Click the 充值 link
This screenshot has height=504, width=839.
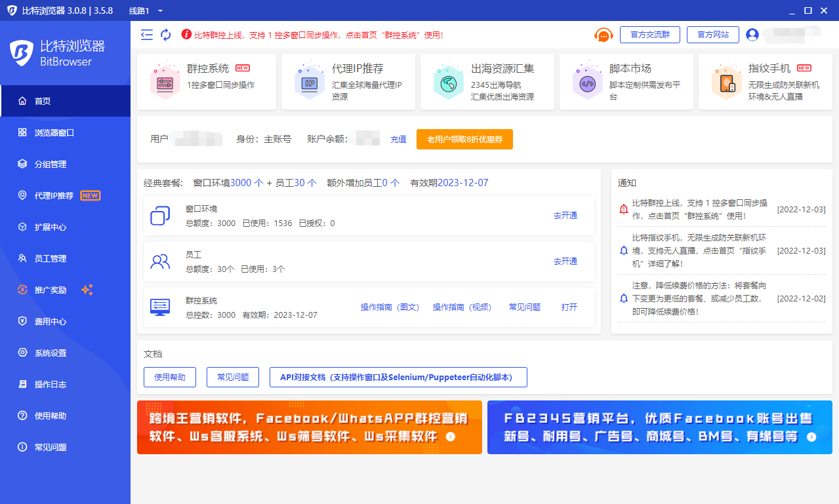398,139
